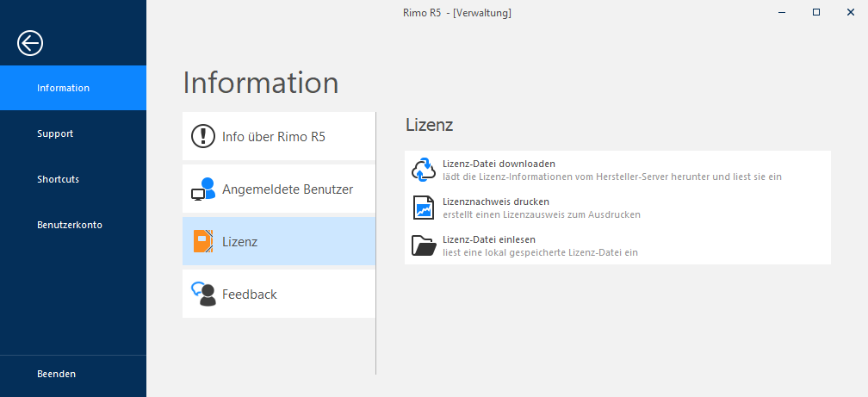Click the Feedback person speech icon
Screen dimensions: 868x397
(203, 294)
